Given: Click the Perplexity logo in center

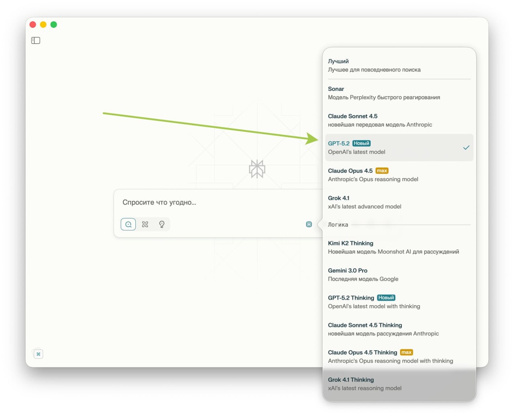Looking at the screenshot, I should click(257, 169).
